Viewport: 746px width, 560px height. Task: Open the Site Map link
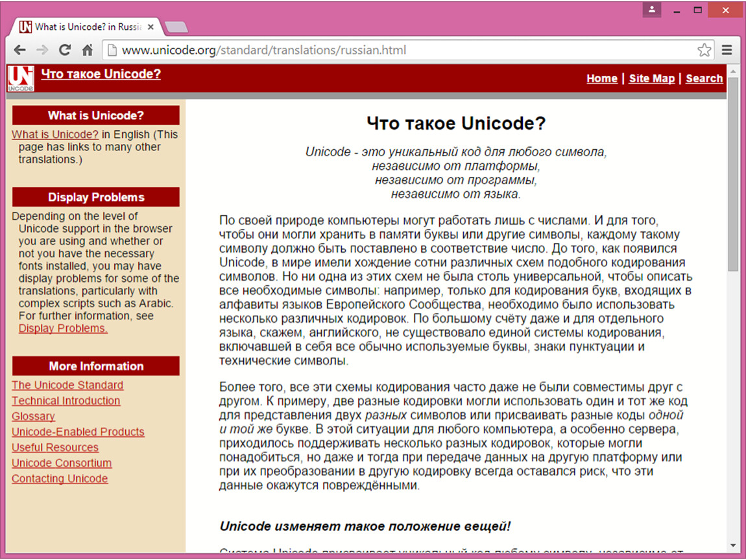[651, 78]
